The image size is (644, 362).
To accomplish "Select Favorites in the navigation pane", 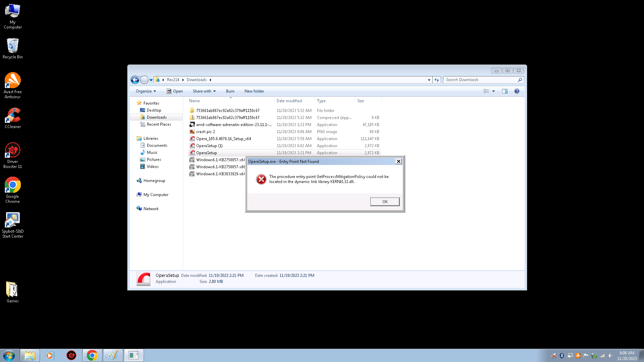I will pos(151,103).
